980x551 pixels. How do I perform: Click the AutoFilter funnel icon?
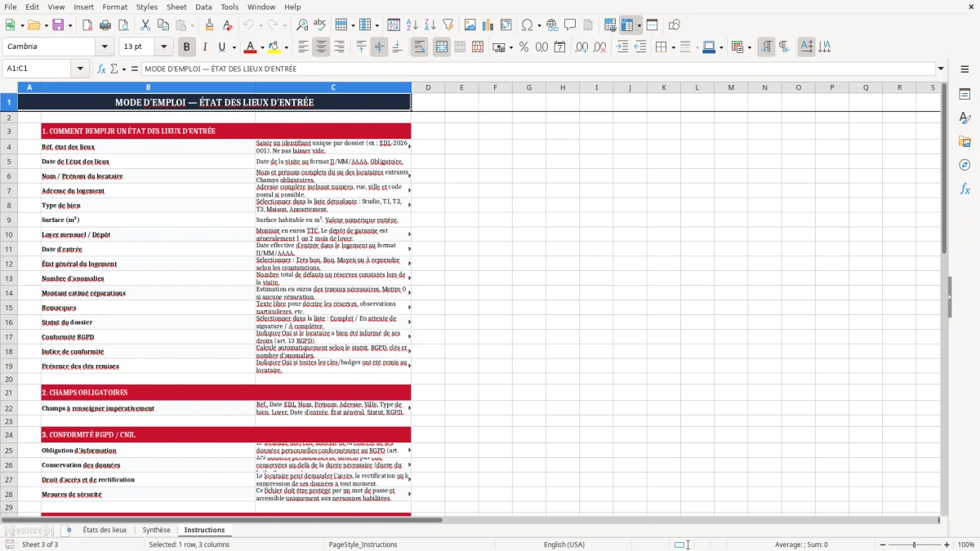point(448,25)
